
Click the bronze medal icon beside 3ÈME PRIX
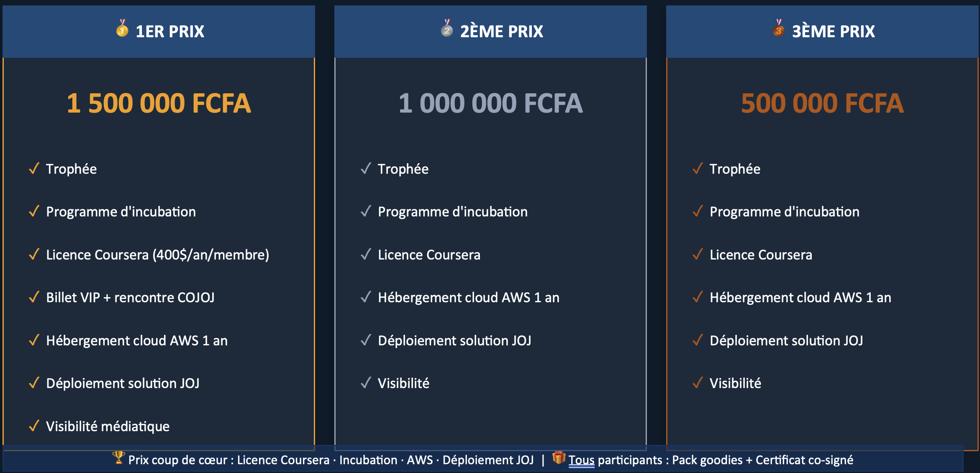[x=779, y=28]
